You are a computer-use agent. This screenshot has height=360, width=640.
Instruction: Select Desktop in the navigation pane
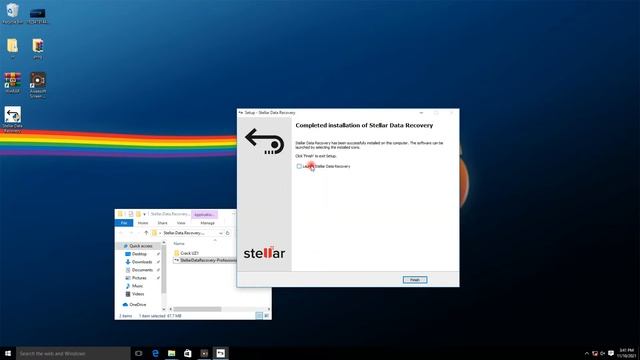coord(139,254)
